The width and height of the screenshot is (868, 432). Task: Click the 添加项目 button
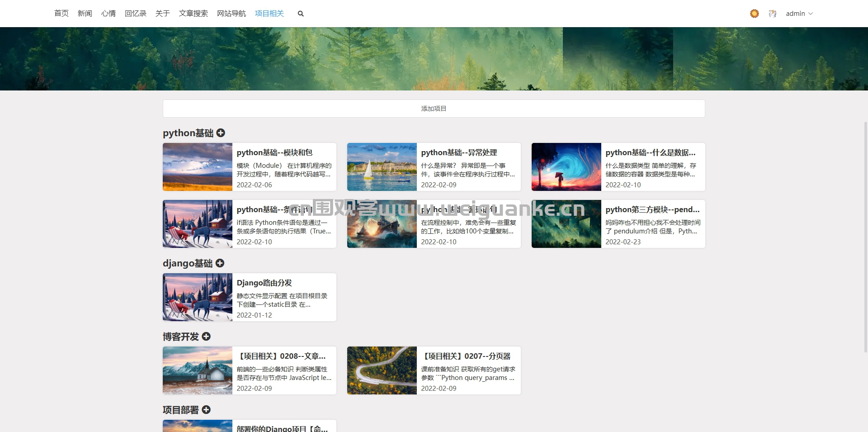(x=434, y=109)
